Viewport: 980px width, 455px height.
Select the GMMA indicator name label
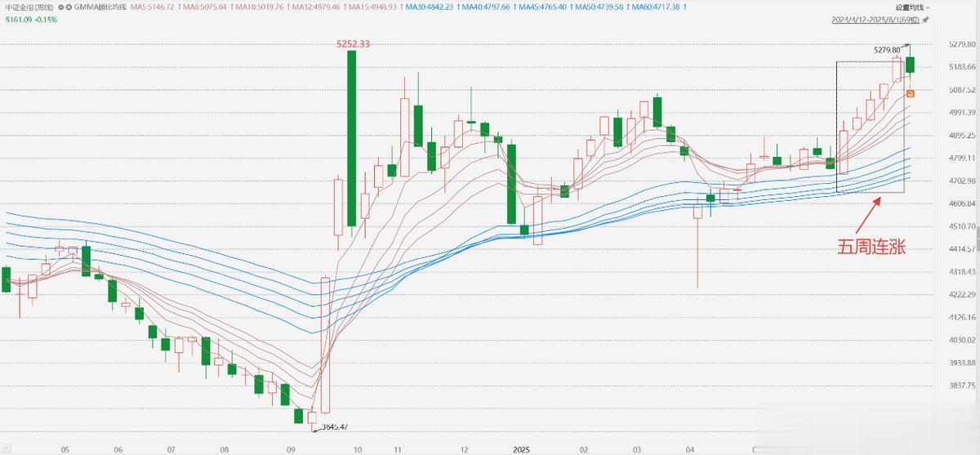pos(95,7)
